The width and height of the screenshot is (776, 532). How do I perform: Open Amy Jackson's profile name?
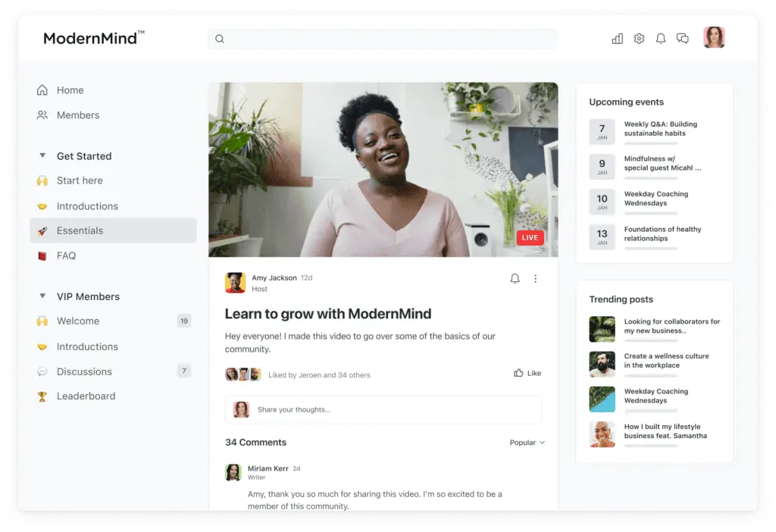coord(274,278)
